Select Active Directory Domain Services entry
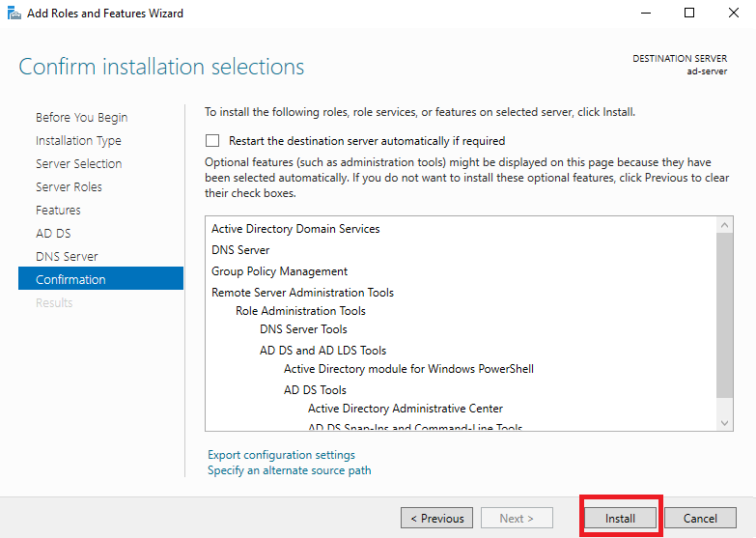This screenshot has height=538, width=756. click(295, 229)
